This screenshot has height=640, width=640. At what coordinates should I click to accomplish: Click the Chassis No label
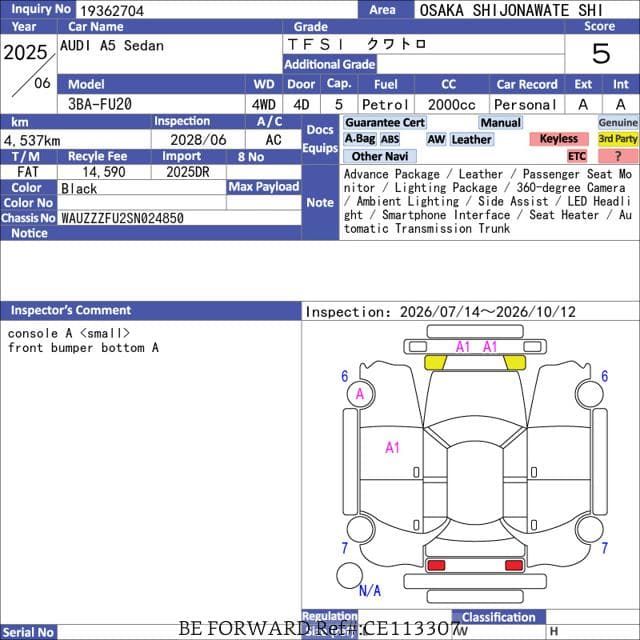click(28, 218)
